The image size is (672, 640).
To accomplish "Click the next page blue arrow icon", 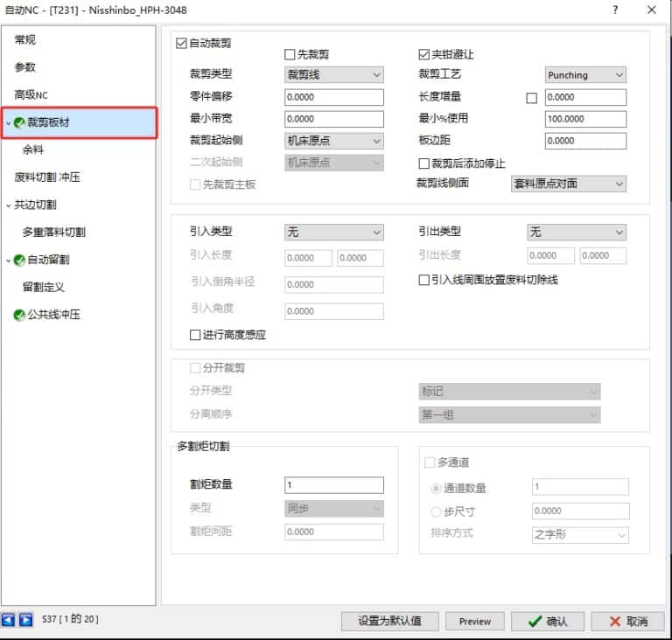I will 25,620.
